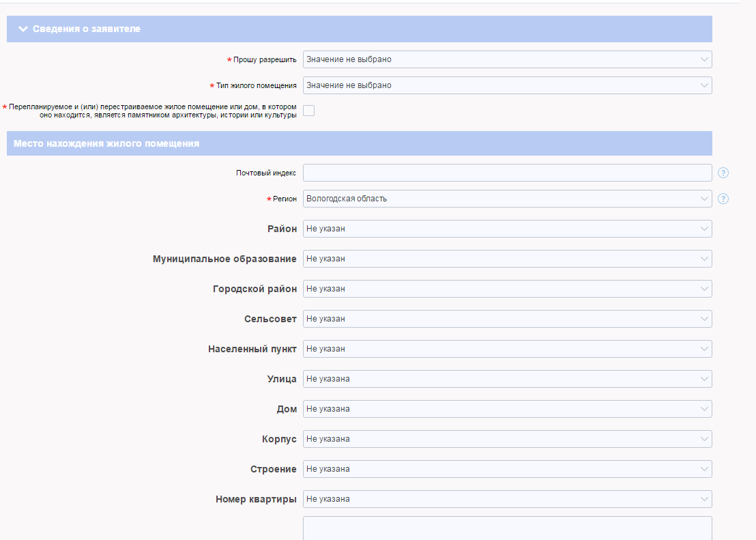Expand the Корпус dropdown
This screenshot has width=756, height=540.
[x=507, y=439]
